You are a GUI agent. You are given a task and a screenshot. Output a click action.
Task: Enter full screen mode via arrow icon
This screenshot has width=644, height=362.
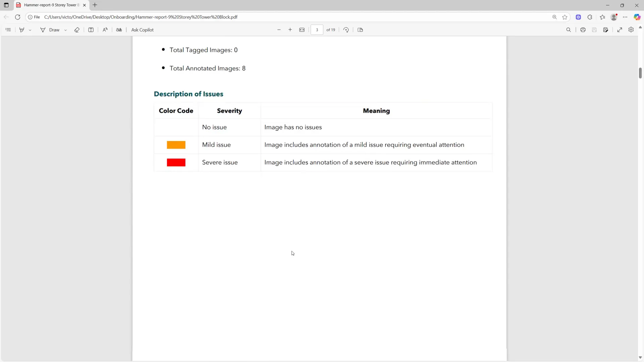[620, 30]
